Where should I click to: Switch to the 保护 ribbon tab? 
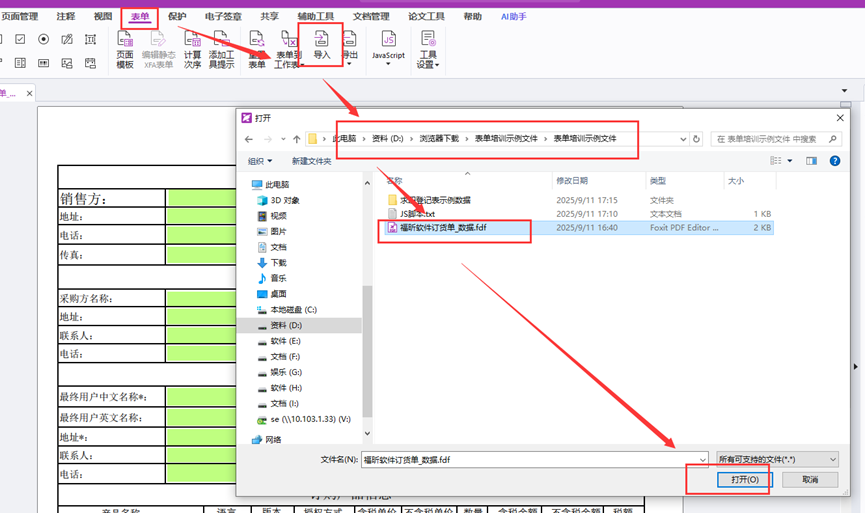tap(177, 17)
